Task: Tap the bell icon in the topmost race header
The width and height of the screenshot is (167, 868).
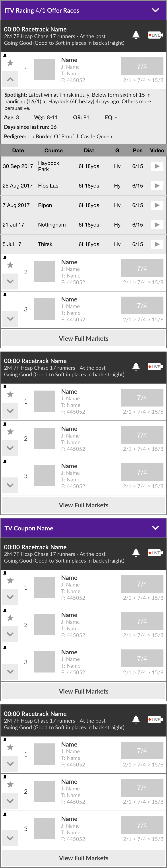Action: [136, 35]
